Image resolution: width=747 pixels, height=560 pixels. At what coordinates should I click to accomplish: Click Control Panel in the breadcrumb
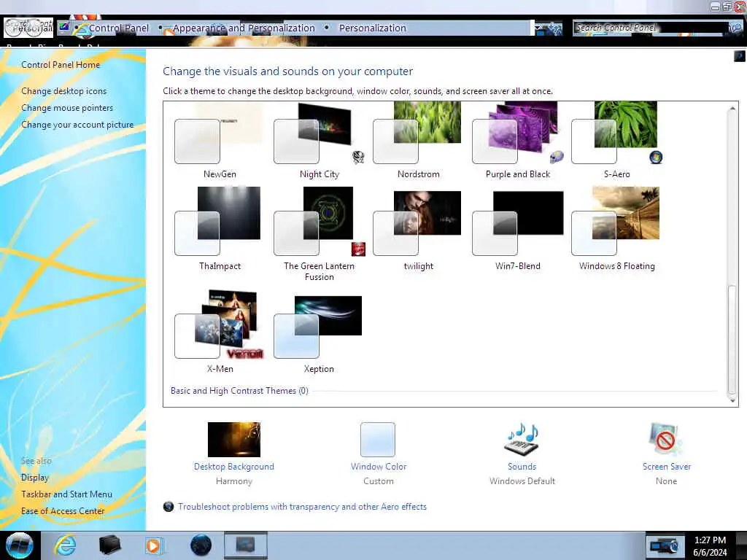coord(119,28)
